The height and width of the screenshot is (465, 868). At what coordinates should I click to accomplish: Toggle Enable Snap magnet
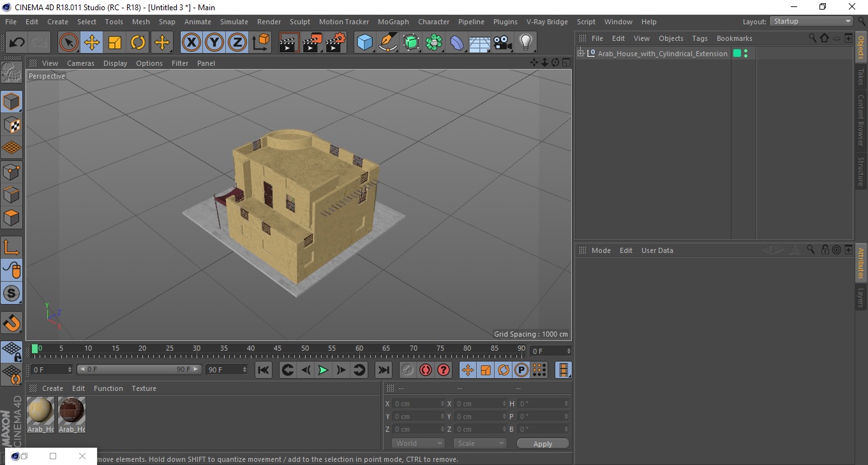(11, 323)
